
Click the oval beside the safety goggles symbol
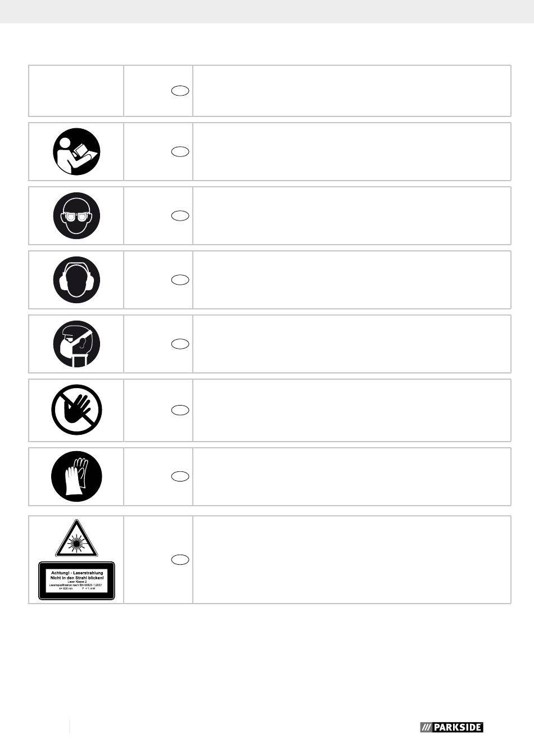(x=180, y=215)
